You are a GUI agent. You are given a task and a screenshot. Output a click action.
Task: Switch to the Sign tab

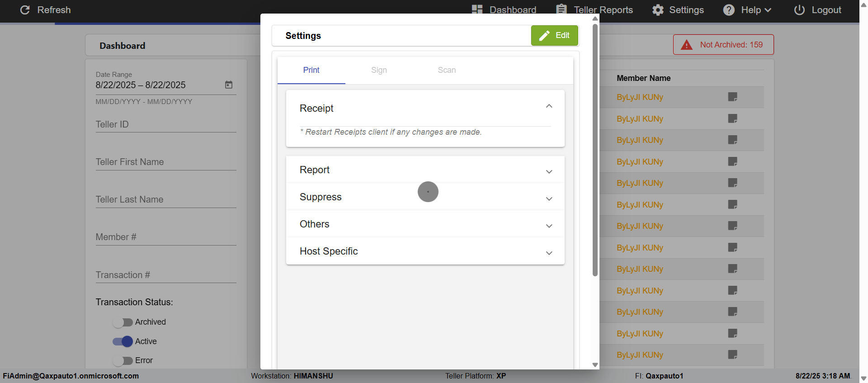click(379, 70)
